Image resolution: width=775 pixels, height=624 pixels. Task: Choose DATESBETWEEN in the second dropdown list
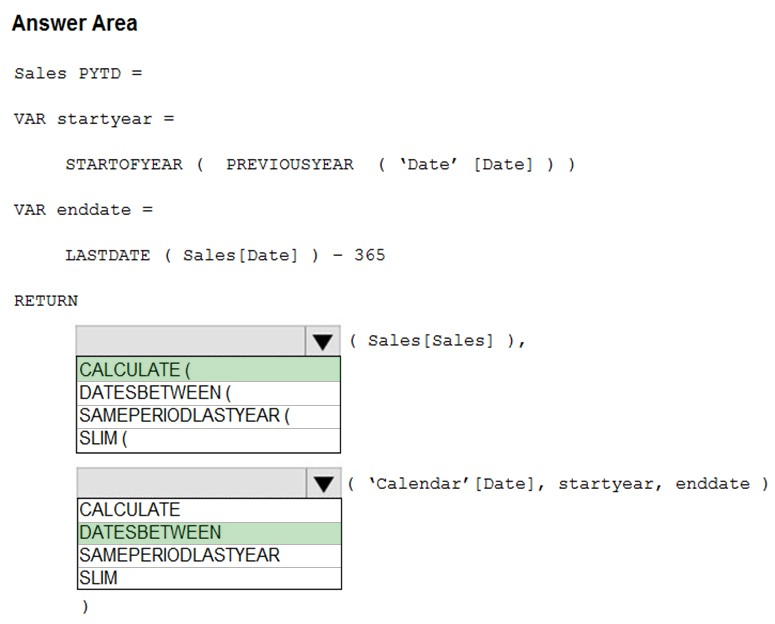pos(210,533)
